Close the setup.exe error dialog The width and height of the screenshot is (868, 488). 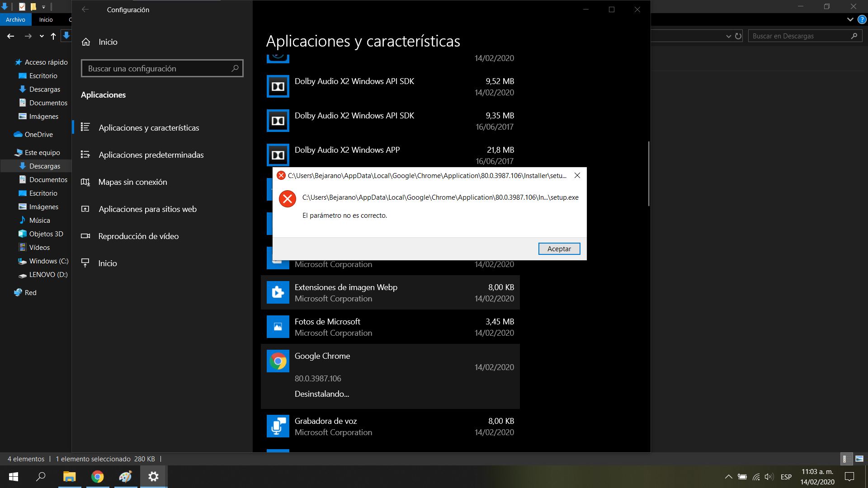[577, 176]
